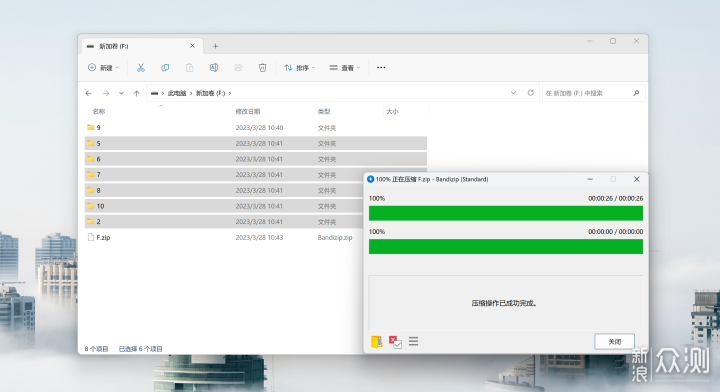This screenshot has height=392, width=720.
Task: Open the archive folder icon in Bandizip
Action: click(x=377, y=342)
